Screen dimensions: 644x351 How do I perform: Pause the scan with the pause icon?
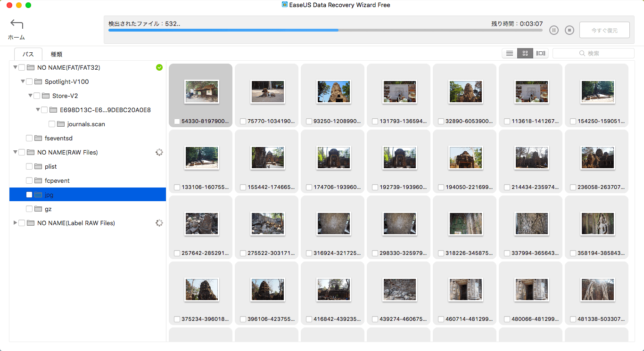pos(554,30)
